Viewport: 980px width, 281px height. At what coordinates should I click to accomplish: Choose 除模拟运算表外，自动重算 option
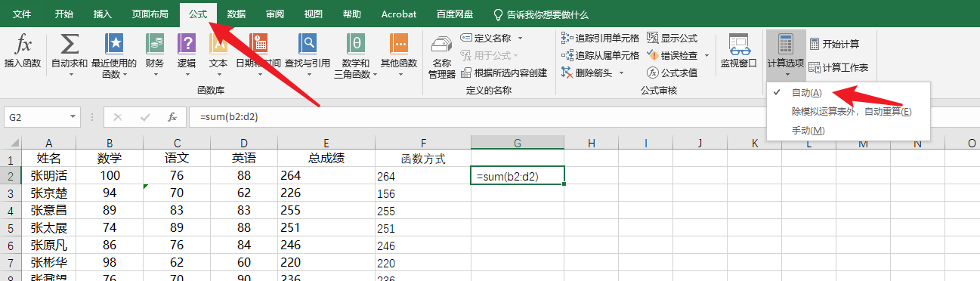click(x=852, y=112)
